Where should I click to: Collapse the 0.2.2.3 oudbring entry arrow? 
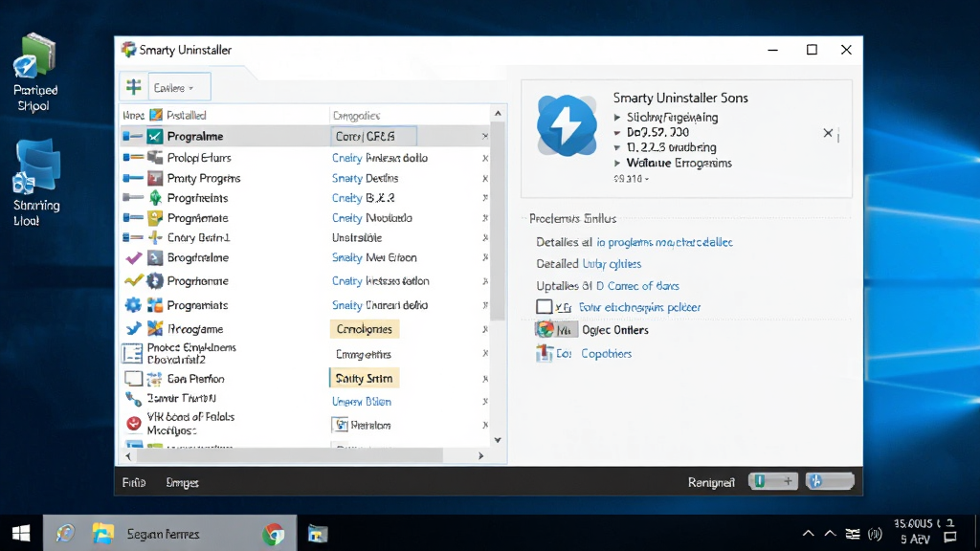tap(617, 148)
